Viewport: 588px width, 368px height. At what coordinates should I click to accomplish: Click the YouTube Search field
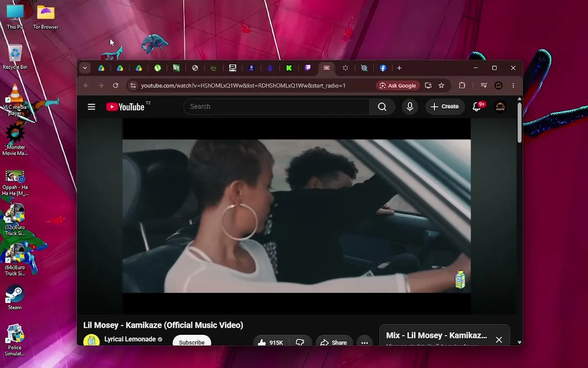pos(276,107)
